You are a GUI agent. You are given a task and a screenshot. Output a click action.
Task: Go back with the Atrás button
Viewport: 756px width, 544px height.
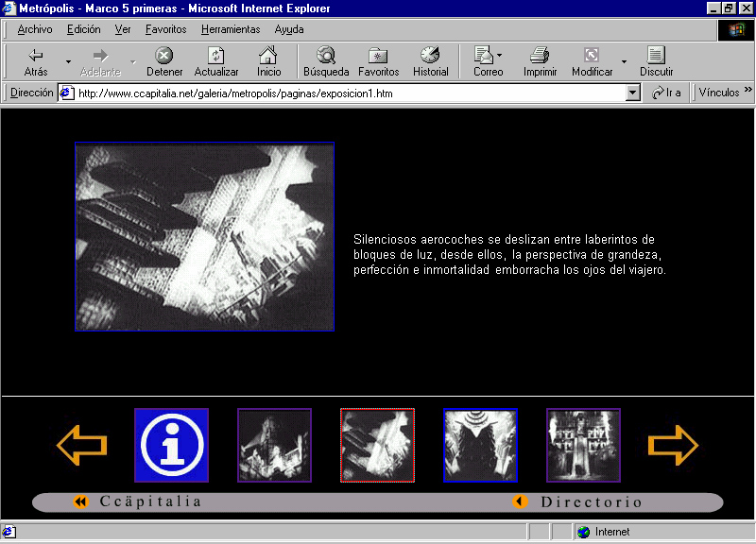[36, 61]
